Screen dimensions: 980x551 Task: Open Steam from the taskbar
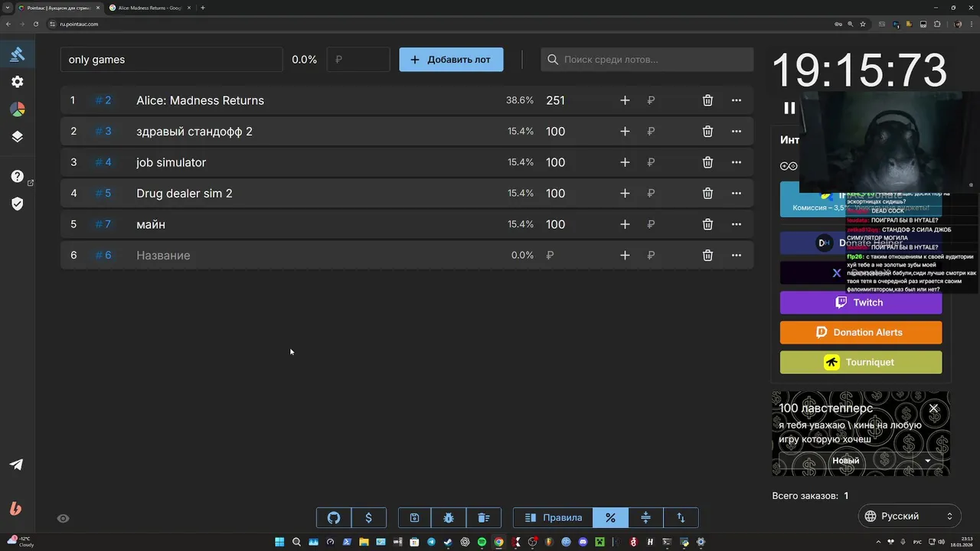[447, 542]
